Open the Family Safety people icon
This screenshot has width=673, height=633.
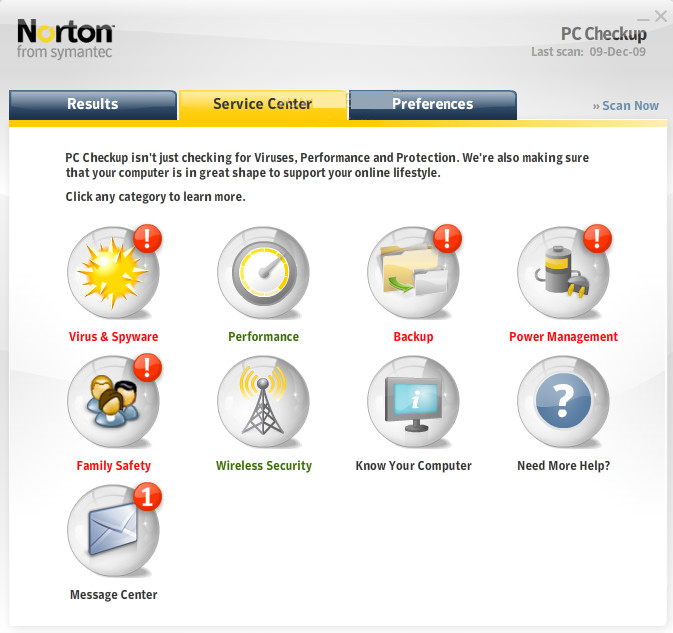click(x=113, y=402)
